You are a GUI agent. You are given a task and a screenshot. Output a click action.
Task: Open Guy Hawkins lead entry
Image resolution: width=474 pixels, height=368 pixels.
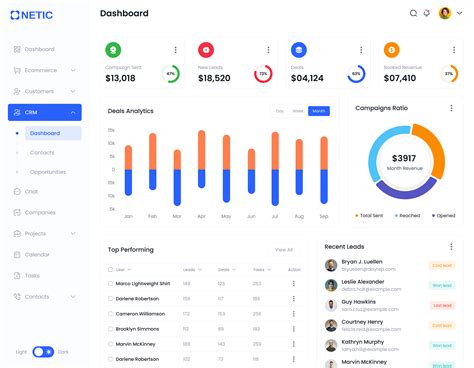390,305
